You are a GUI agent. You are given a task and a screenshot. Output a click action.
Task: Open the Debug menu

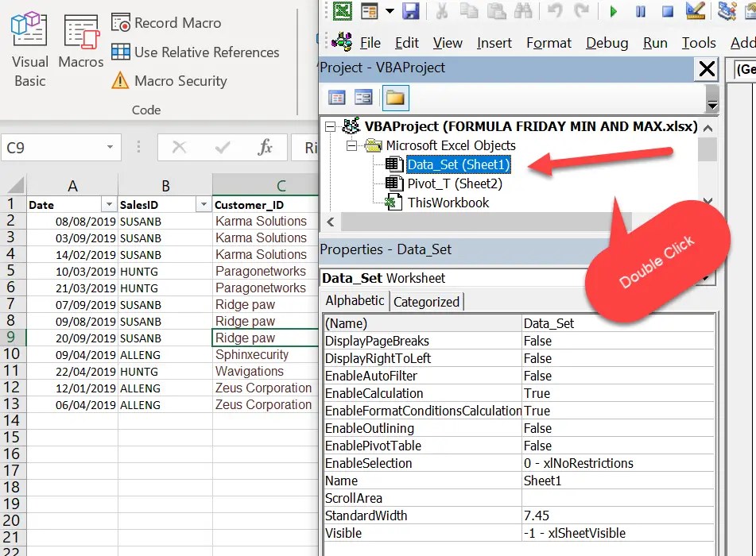[x=607, y=42]
